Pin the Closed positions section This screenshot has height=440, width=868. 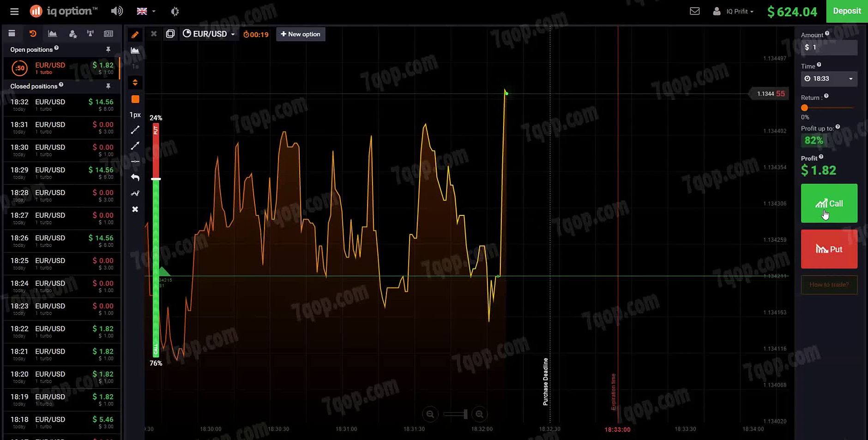pyautogui.click(x=108, y=86)
